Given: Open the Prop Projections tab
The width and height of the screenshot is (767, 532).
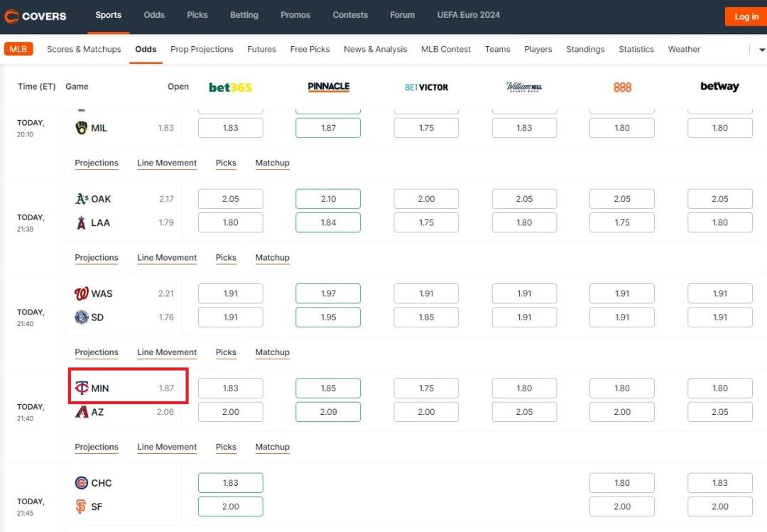Looking at the screenshot, I should pos(202,49).
